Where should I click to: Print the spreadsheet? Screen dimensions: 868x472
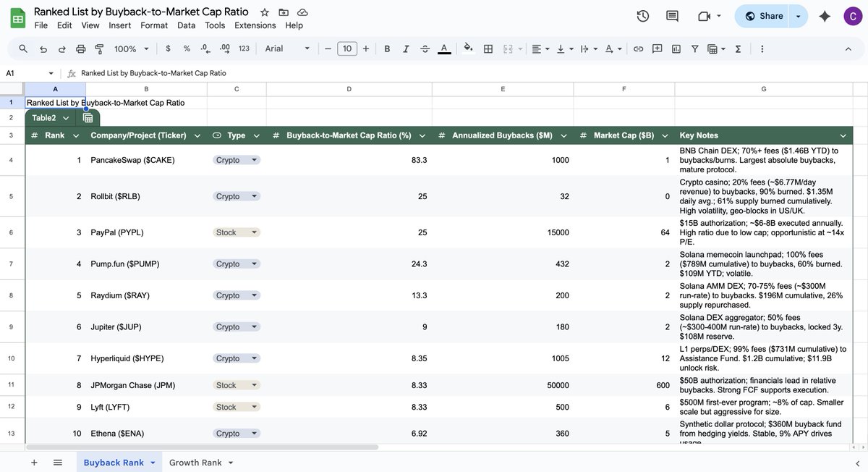pos(80,49)
